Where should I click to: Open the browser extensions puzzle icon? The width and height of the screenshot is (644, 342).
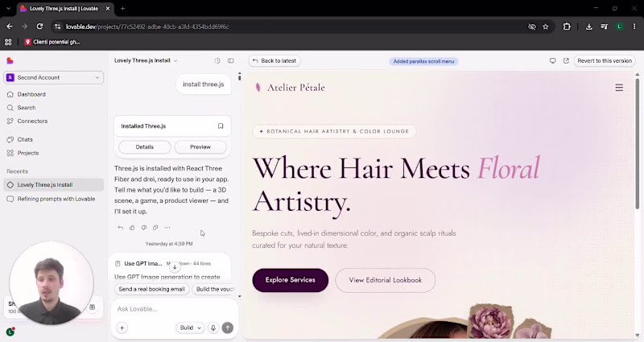coord(567,27)
